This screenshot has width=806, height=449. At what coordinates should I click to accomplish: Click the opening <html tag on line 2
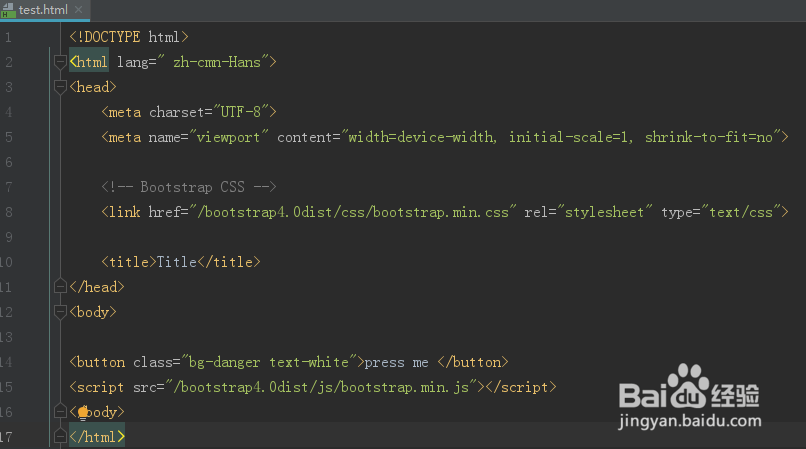(89, 62)
